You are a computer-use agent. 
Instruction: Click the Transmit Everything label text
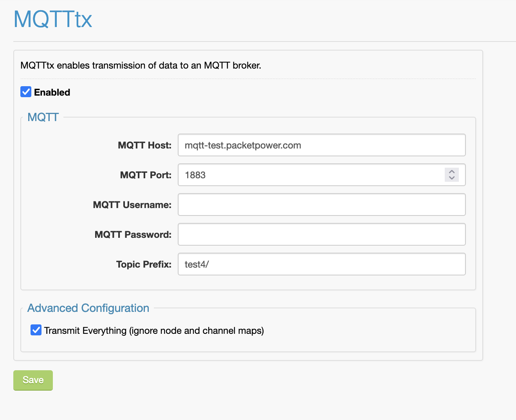[154, 331]
